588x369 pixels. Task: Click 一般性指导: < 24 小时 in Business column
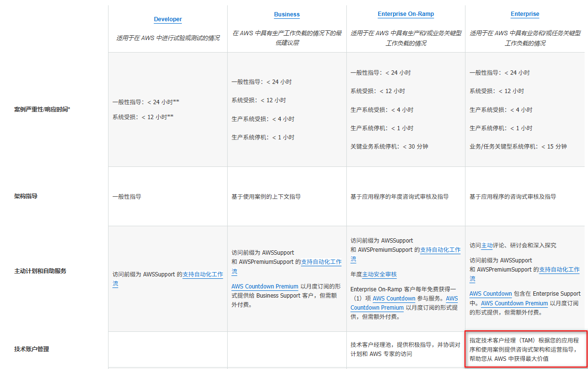(261, 82)
